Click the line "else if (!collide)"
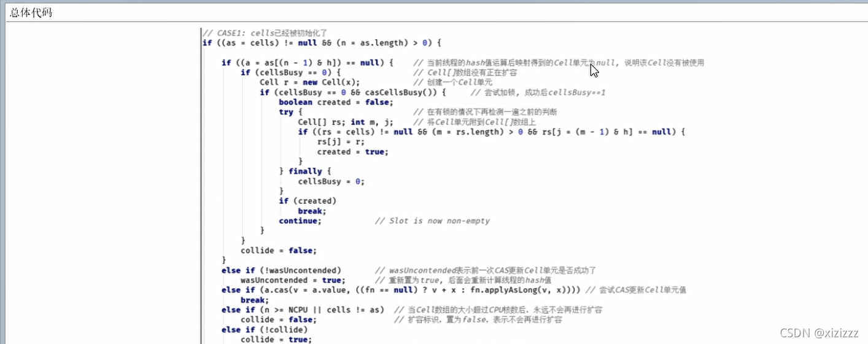 click(x=265, y=330)
